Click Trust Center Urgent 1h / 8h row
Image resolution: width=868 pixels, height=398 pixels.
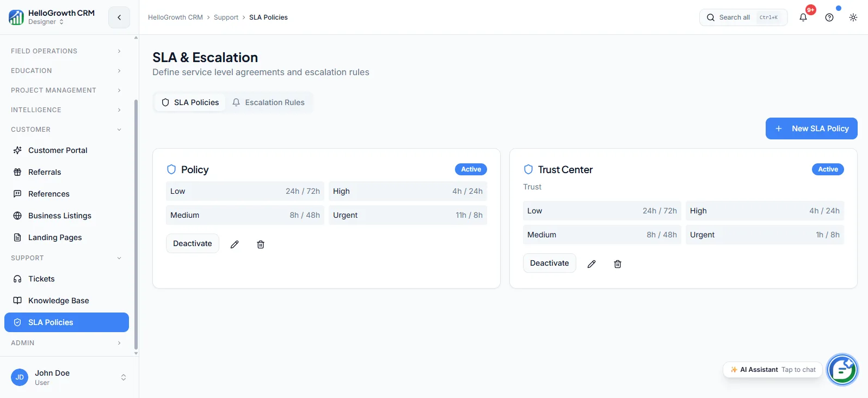click(x=765, y=235)
